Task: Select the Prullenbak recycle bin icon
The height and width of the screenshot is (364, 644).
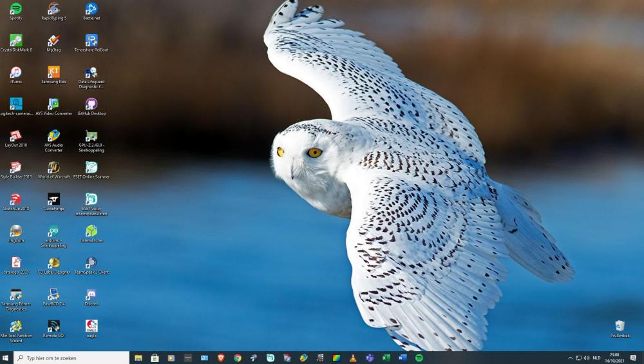Action: coord(620,327)
